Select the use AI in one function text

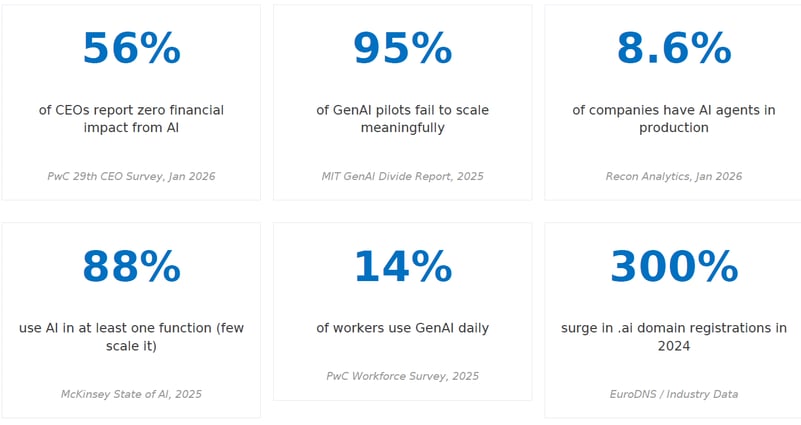pos(131,337)
